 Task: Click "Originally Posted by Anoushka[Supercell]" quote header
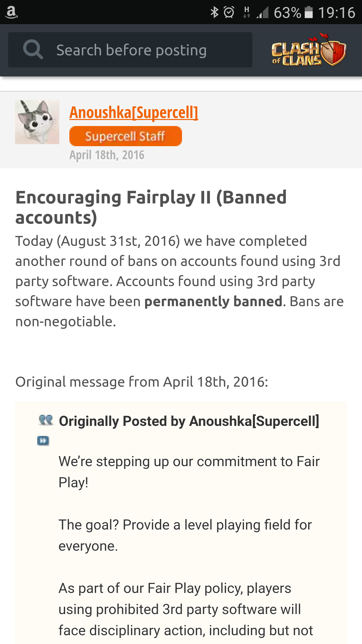click(189, 421)
